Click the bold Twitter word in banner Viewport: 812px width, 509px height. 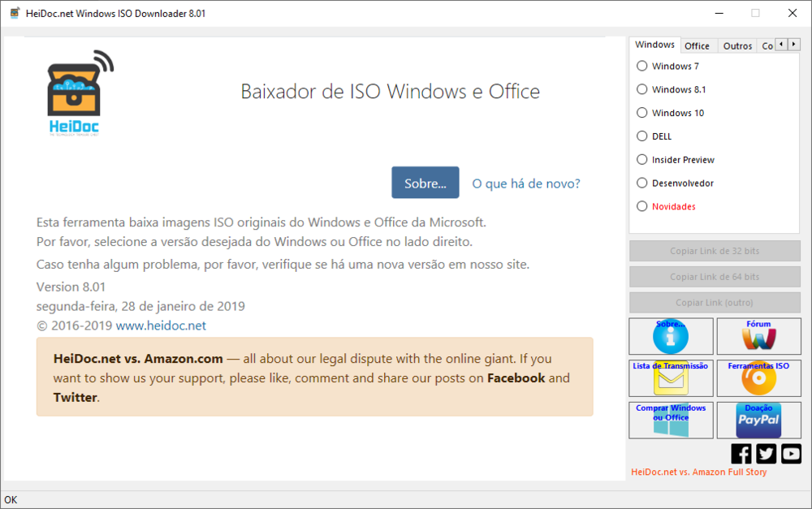point(75,397)
